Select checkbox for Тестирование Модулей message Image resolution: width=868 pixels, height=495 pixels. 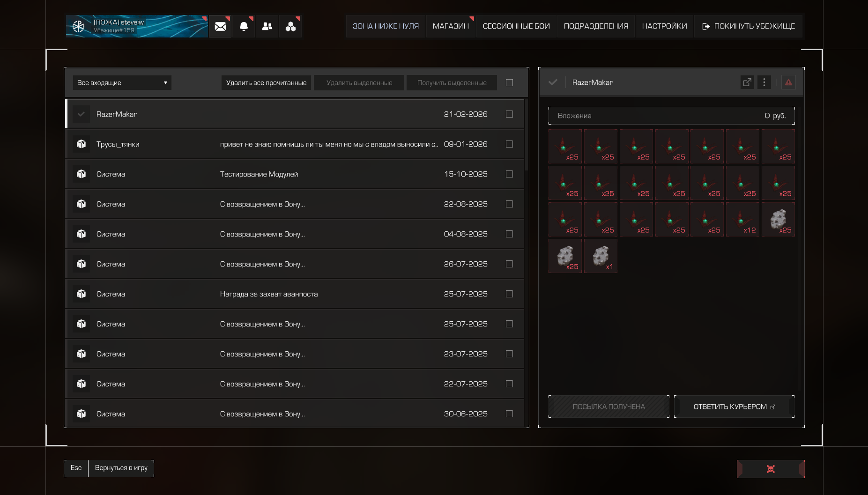click(509, 174)
